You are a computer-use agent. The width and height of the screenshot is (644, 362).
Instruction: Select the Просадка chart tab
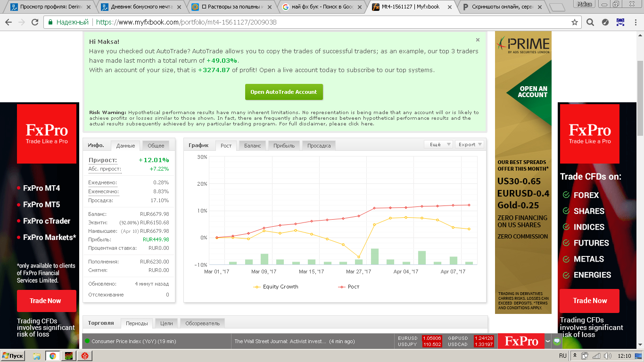point(319,146)
